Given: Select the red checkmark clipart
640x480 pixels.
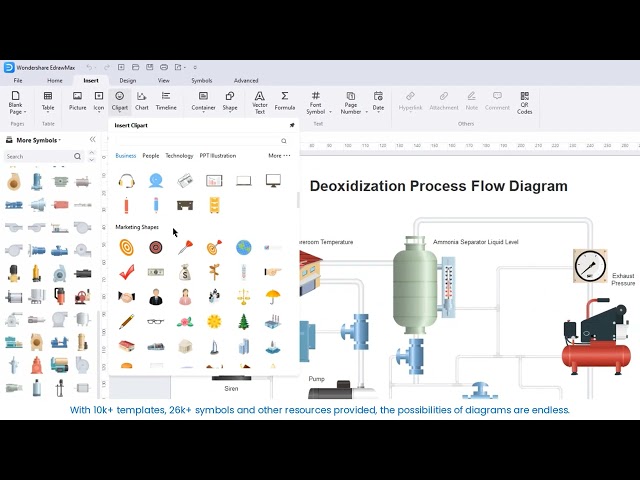Looking at the screenshot, I should [127, 272].
